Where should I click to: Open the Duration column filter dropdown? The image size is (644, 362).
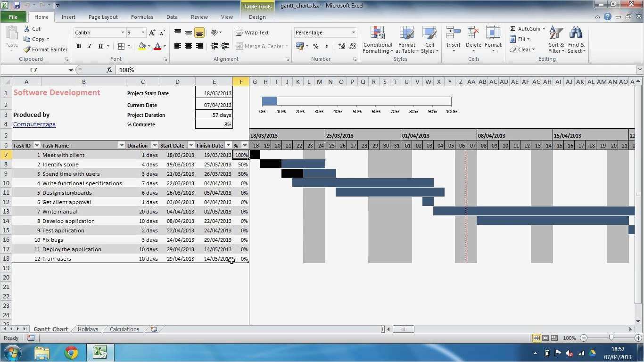(155, 146)
